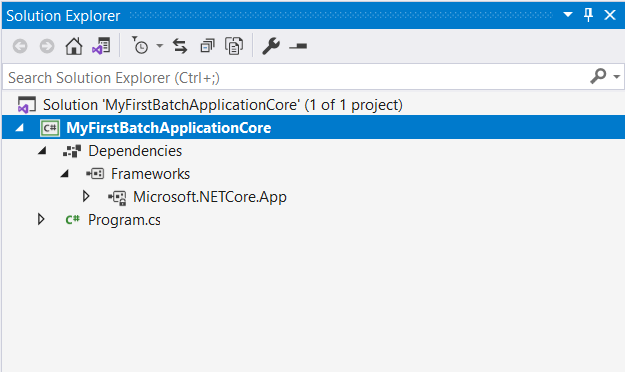
Task: Select Solution 'MyFirstBatchApplicationCore' node
Action: point(223,105)
